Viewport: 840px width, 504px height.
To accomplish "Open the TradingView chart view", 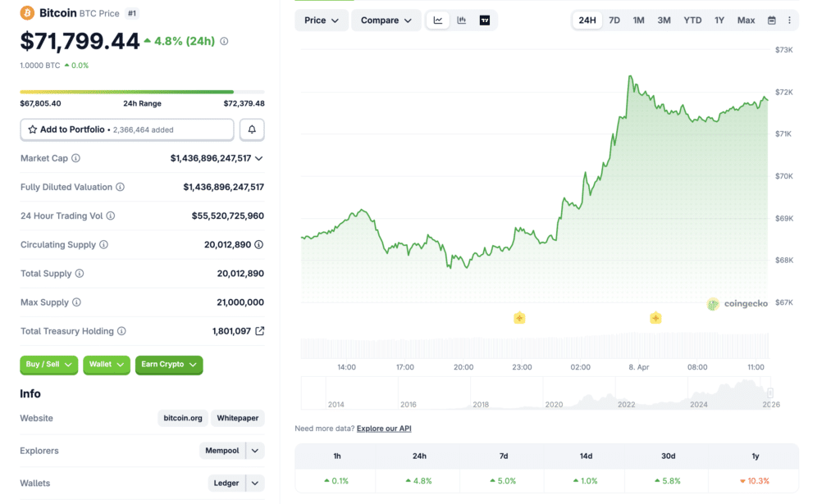I will coord(482,20).
